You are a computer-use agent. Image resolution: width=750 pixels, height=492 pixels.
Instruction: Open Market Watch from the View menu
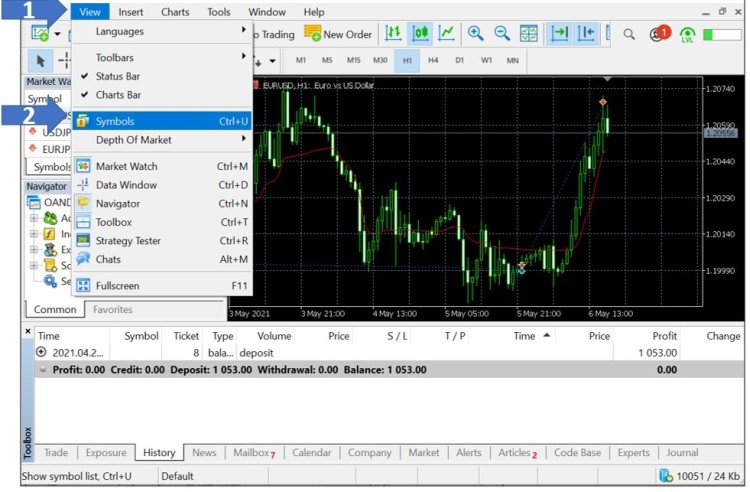click(126, 166)
